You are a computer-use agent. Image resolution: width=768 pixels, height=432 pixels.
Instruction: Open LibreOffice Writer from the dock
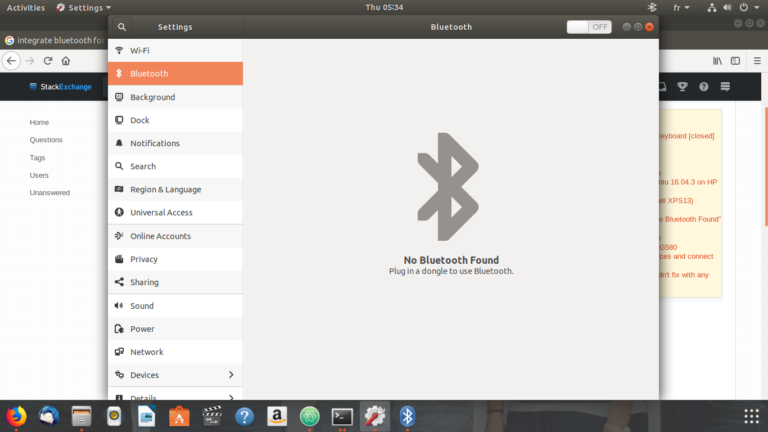tap(146, 416)
